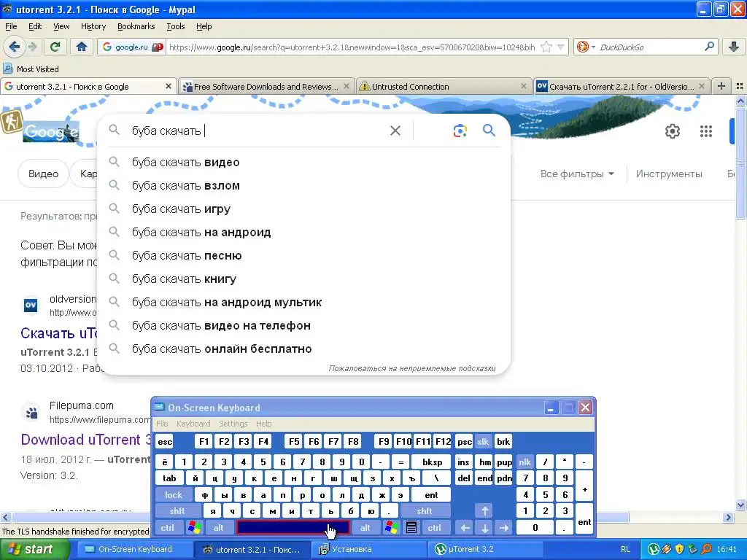Reload the page with the refresh icon
The image size is (747, 560).
55,47
